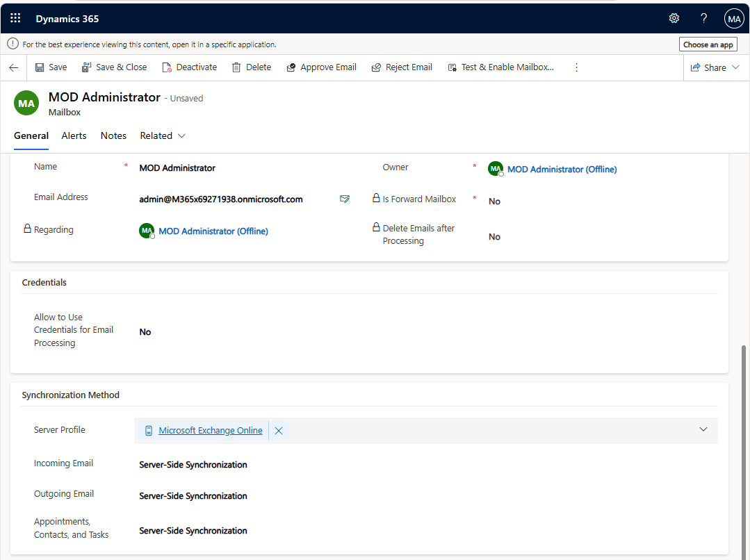Click the Choose an app button

click(708, 44)
